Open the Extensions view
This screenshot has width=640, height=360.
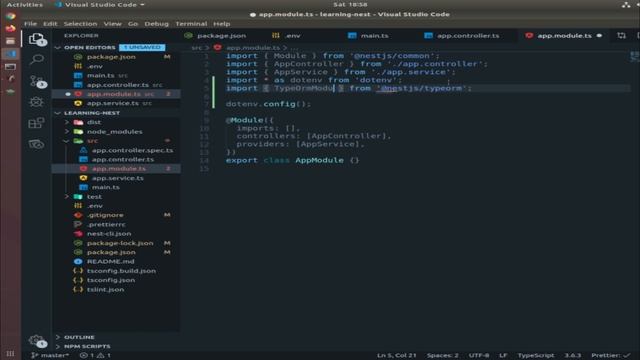(36, 123)
